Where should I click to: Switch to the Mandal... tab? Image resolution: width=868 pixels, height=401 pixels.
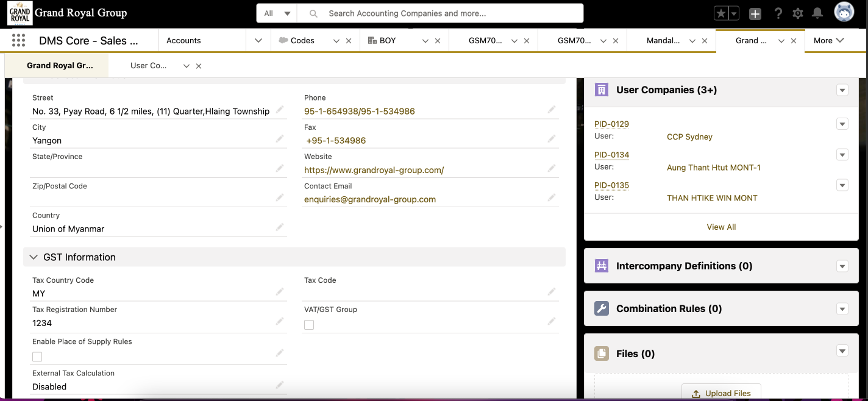663,41
